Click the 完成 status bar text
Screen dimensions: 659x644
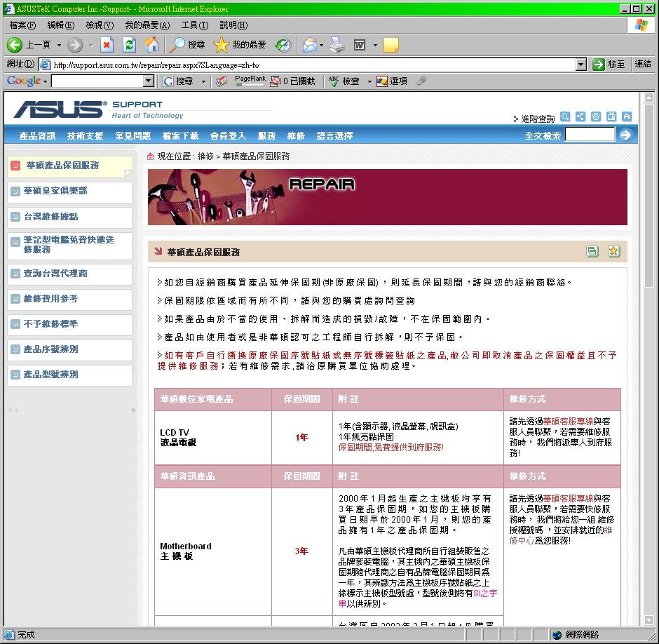[x=26, y=634]
